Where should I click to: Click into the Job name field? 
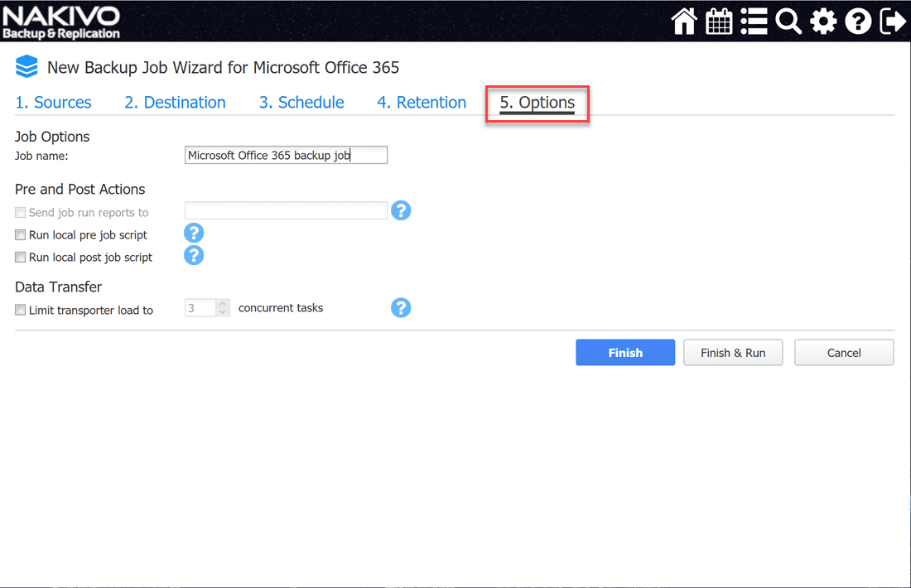point(286,155)
